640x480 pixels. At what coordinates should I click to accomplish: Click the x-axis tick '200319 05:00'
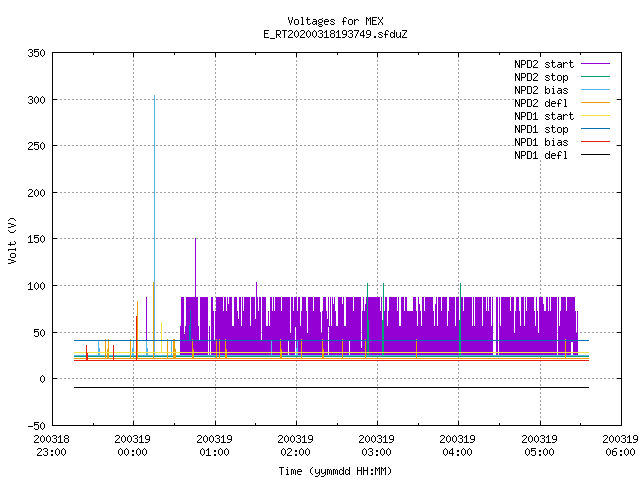539,446
